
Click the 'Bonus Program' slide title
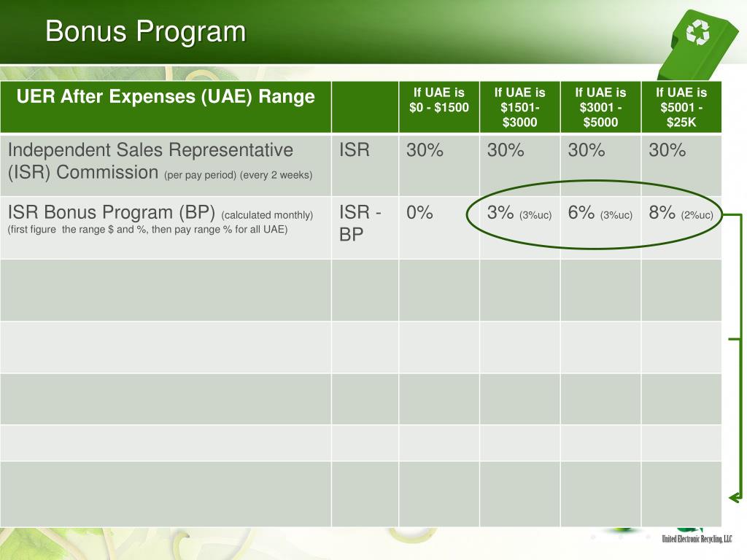click(146, 31)
